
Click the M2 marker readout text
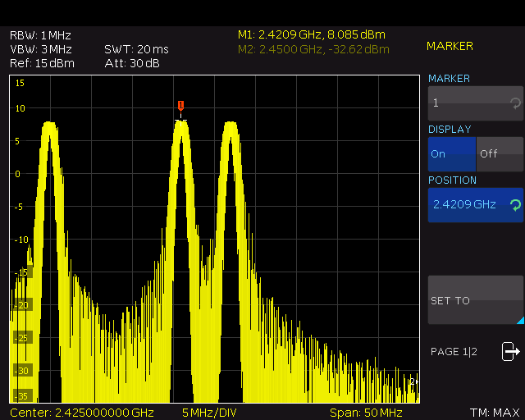click(313, 49)
